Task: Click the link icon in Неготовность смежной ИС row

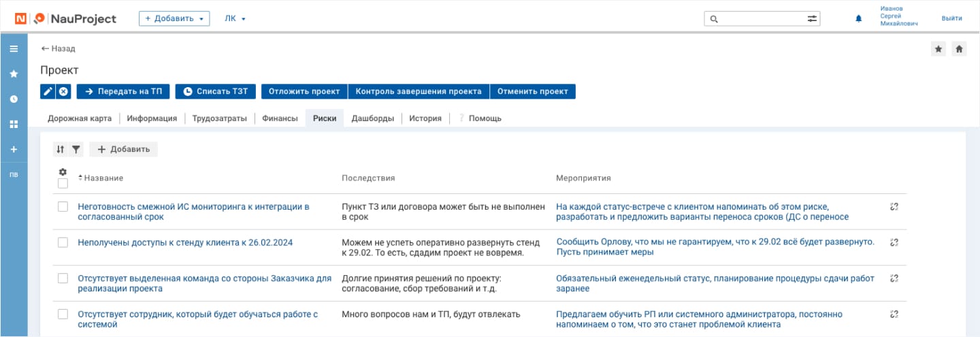Action: (894, 206)
